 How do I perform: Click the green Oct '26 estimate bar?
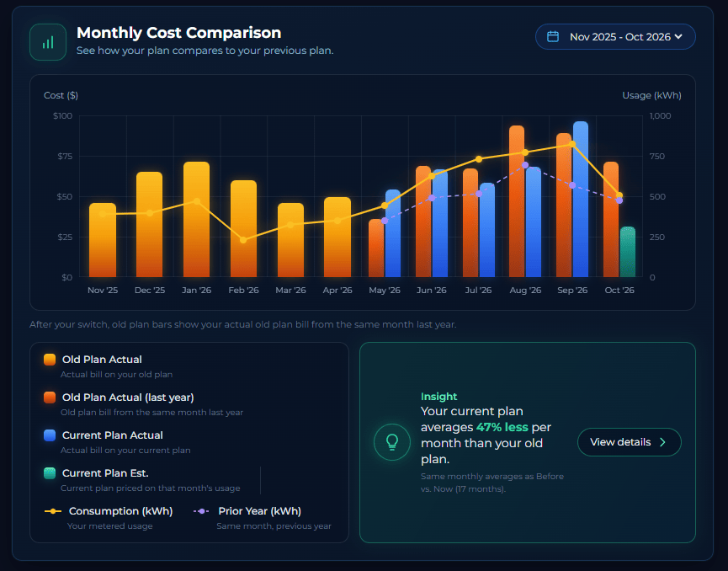(628, 253)
